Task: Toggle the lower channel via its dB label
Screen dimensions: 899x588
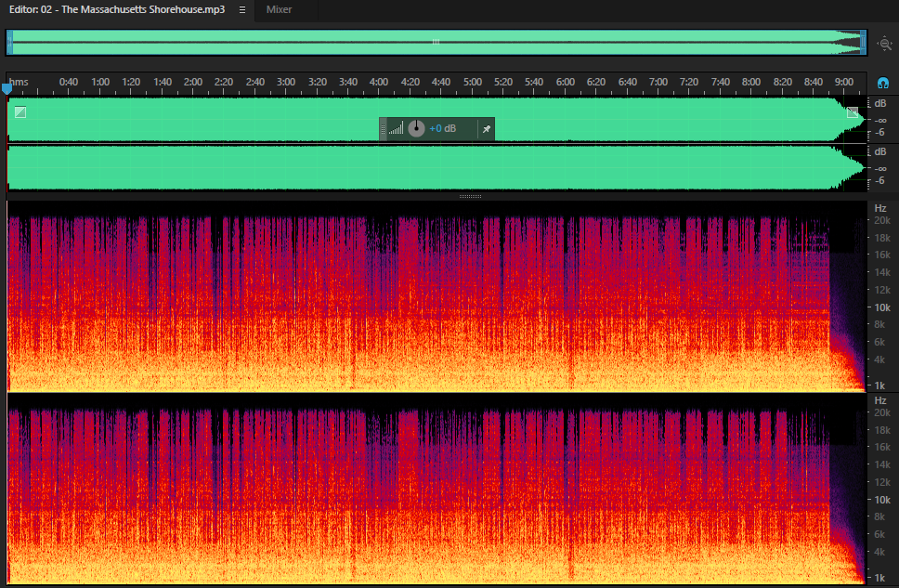Action: click(880, 151)
